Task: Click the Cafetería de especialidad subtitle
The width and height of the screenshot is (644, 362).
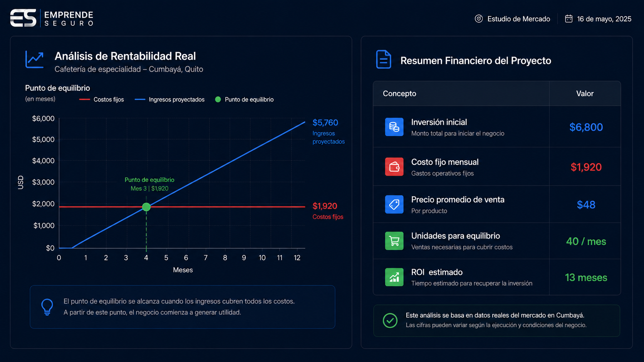Action: [129, 69]
